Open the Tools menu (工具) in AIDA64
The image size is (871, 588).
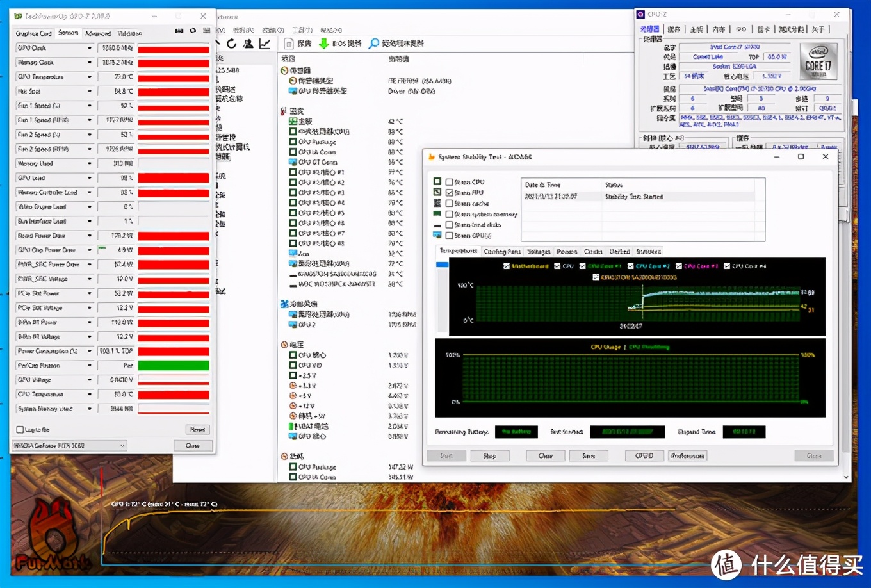pyautogui.click(x=302, y=30)
